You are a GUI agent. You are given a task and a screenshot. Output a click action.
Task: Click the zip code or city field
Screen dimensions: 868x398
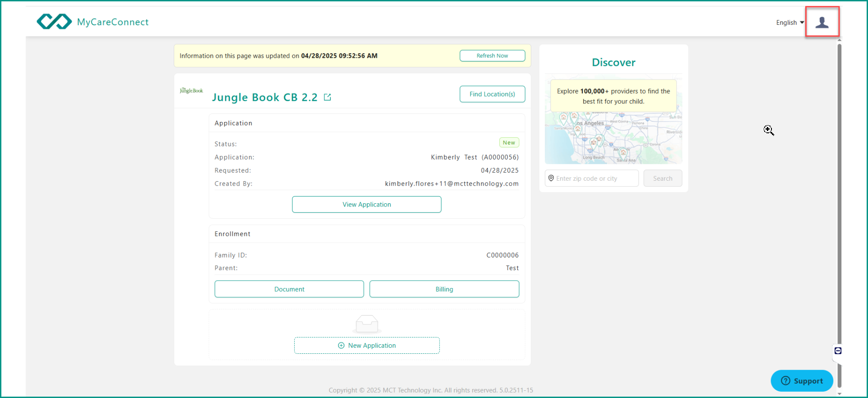pos(592,178)
